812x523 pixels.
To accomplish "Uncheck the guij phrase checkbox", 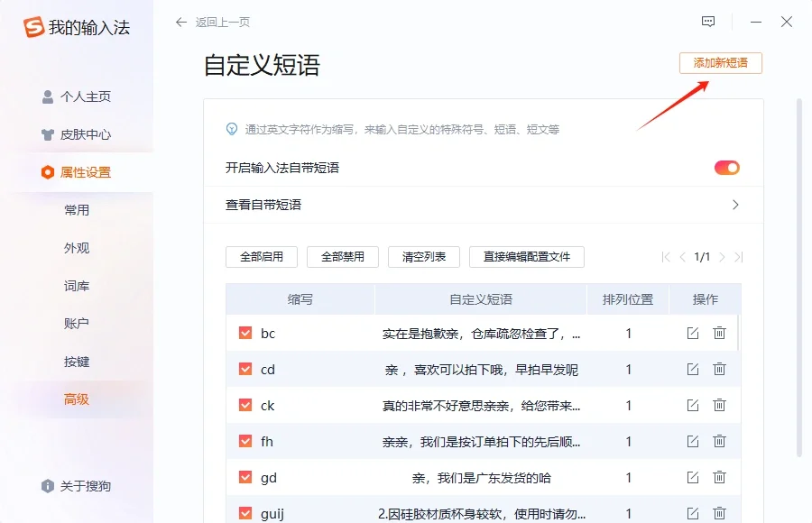I will 245,513.
